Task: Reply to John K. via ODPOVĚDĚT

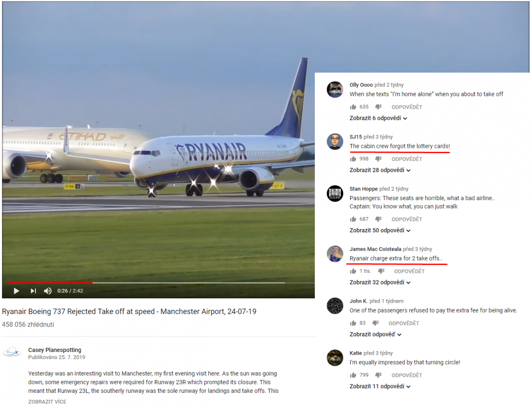Action: (404, 323)
